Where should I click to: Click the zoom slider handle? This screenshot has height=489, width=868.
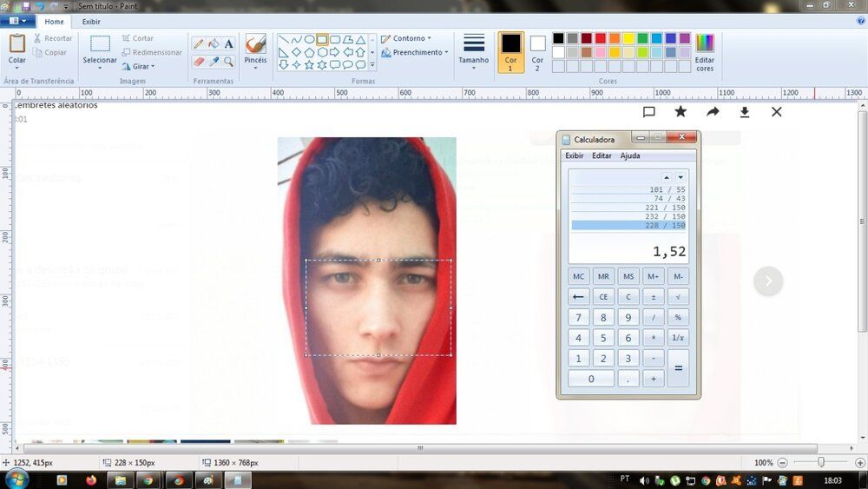point(821,462)
